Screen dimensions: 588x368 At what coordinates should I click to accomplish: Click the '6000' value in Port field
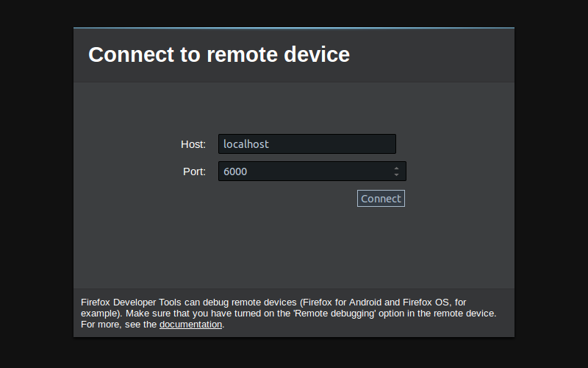tap(235, 171)
